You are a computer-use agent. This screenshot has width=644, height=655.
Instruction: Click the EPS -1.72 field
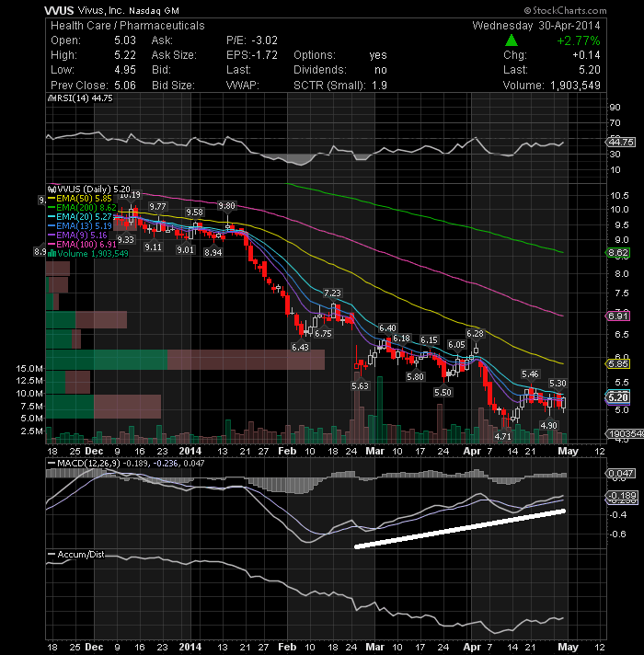point(252,55)
